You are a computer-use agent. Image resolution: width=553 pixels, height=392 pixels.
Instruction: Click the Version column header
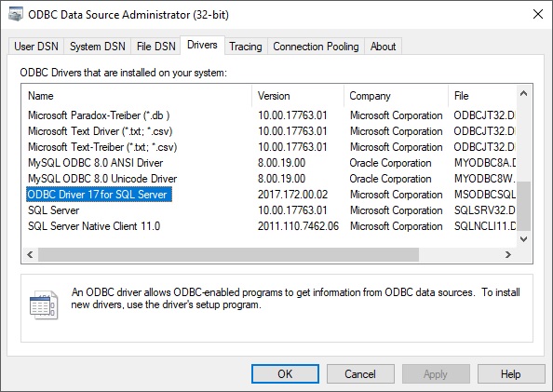[298, 96]
